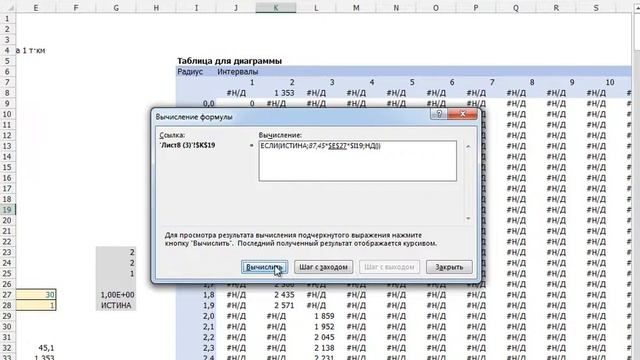
Task: Close the Вычисление формулы dialog with X
Action: click(462, 114)
